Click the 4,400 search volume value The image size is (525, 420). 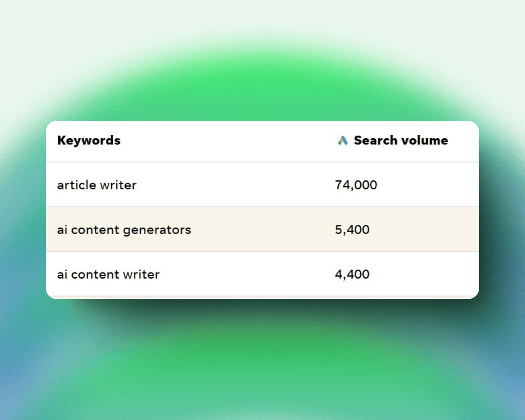tap(352, 274)
